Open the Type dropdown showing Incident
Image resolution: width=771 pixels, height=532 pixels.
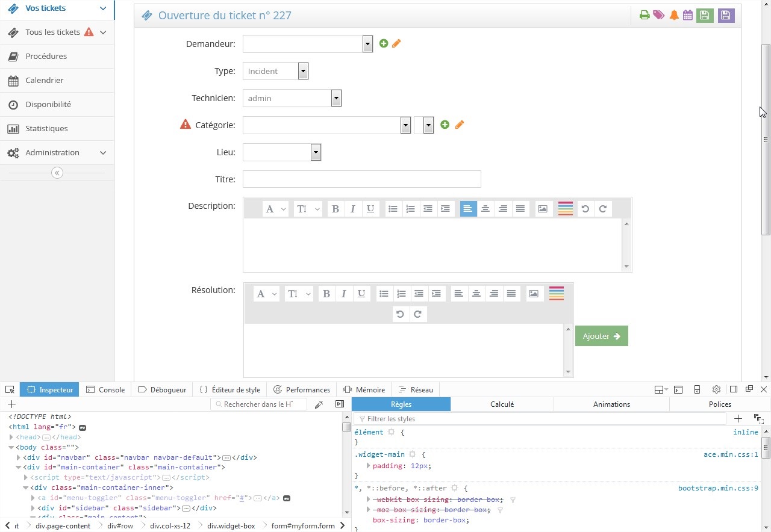tap(276, 71)
